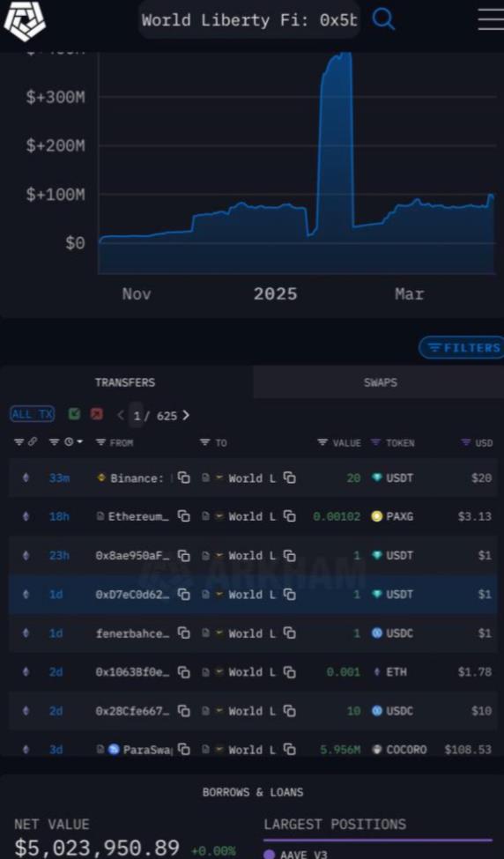
Task: Click the $3.13 USD value
Action: coord(474,516)
